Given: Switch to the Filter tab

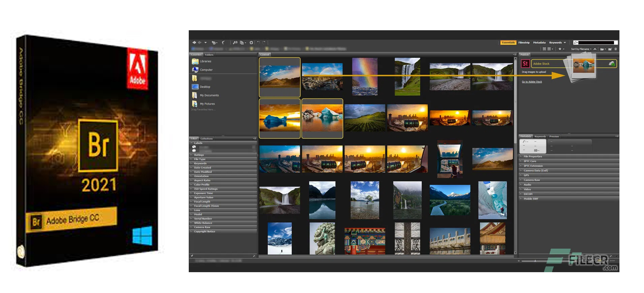Looking at the screenshot, I should [x=194, y=139].
